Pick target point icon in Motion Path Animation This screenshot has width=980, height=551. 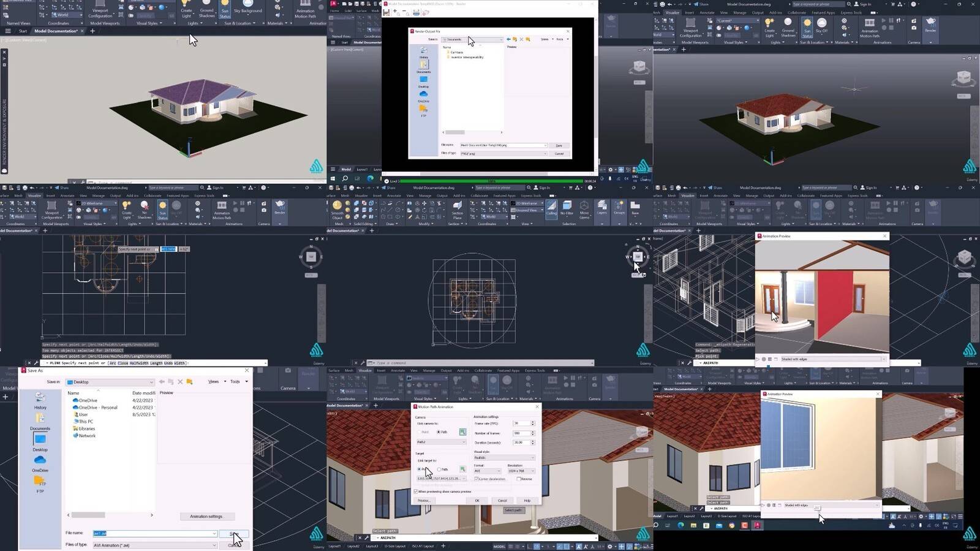(x=462, y=469)
